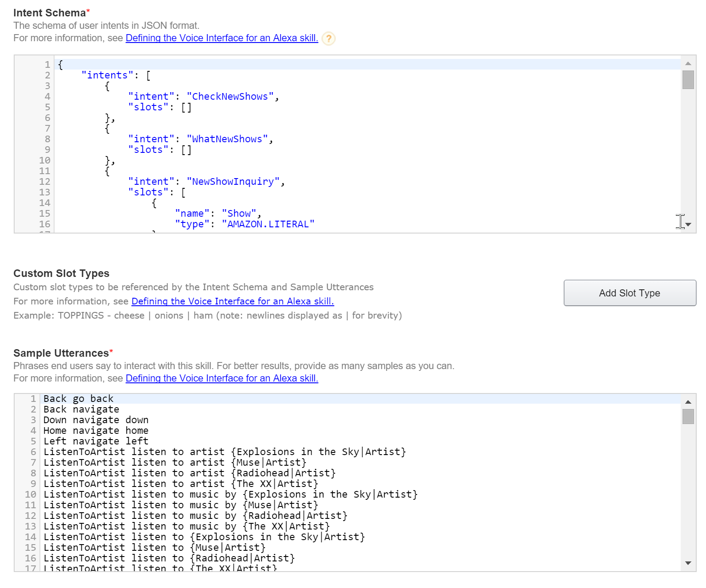This screenshot has width=706, height=588.
Task: Open Intent Schema voice interface documentation link
Action: 222,38
